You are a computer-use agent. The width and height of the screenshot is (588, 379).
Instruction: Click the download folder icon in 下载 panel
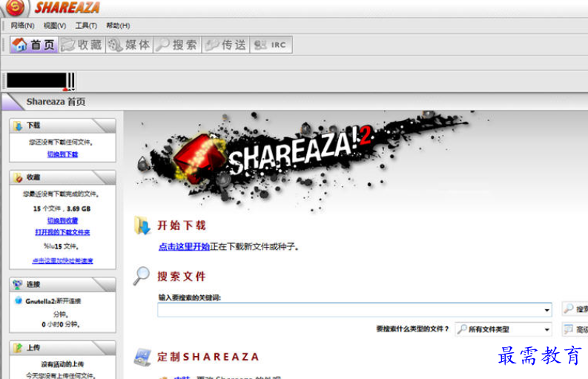pos(18,125)
